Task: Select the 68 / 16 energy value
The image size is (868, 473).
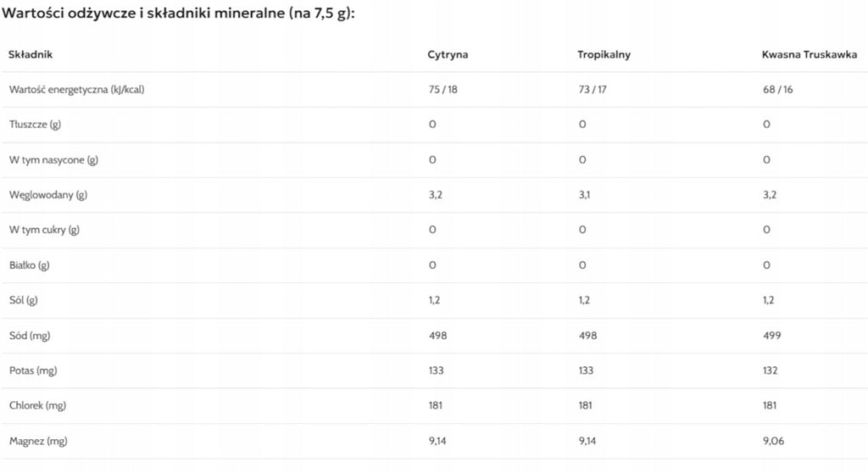Action: coord(778,90)
